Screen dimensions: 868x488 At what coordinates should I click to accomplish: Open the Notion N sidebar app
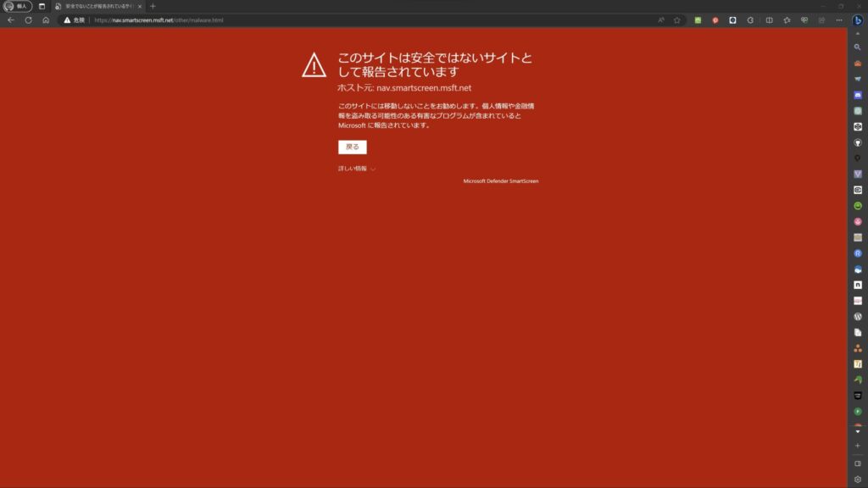coord(858,285)
